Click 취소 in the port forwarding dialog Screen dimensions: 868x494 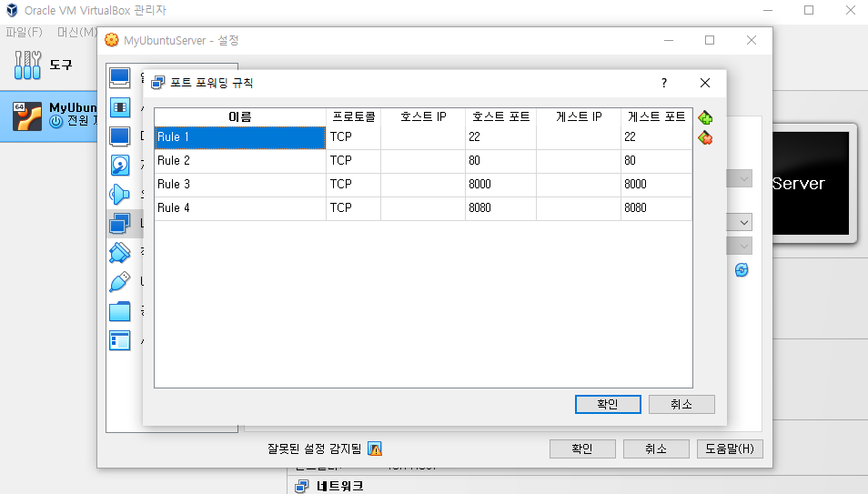[681, 404]
